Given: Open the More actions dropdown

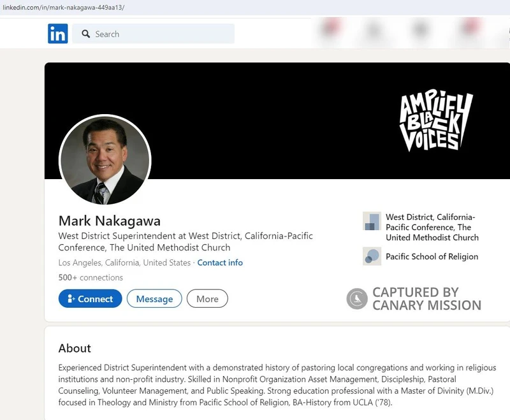Looking at the screenshot, I should click(207, 298).
